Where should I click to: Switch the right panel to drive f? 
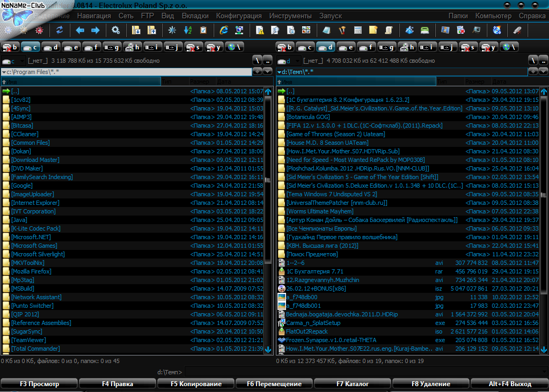[367, 47]
